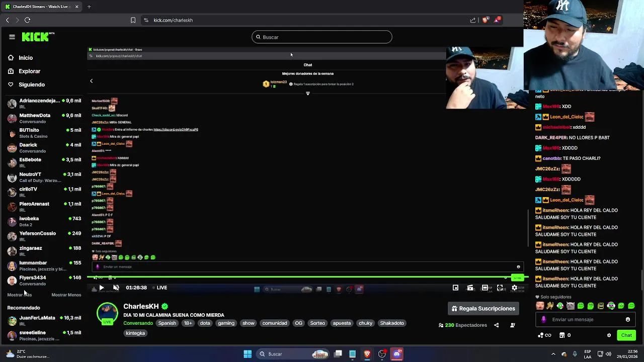Open the channel points icon
Viewport: 644px width, 362px height.
[544, 335]
